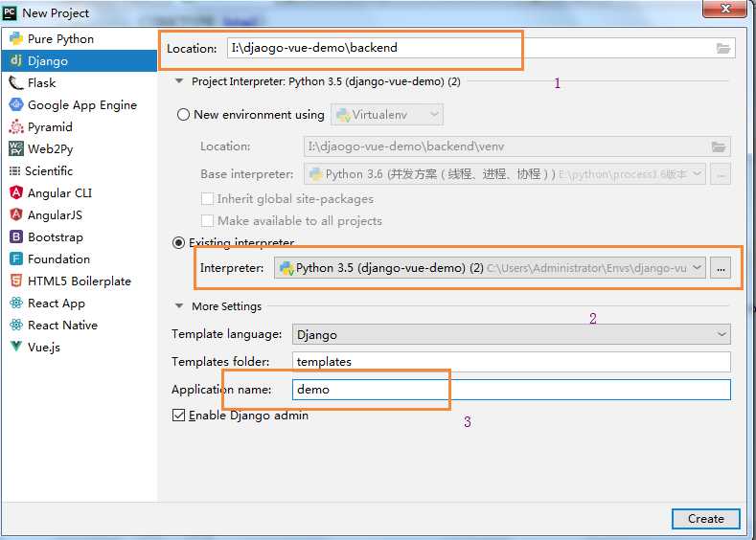Select Google App Engine project type
756x540 pixels.
pyautogui.click(x=82, y=105)
